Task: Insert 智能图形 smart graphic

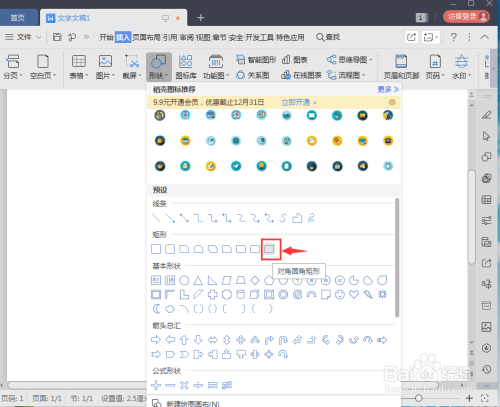Action: (256, 60)
